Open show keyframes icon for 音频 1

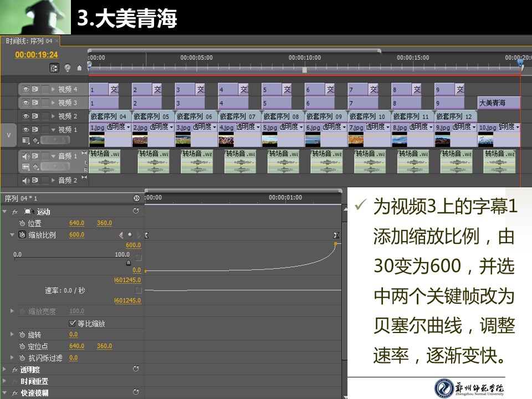[35, 167]
